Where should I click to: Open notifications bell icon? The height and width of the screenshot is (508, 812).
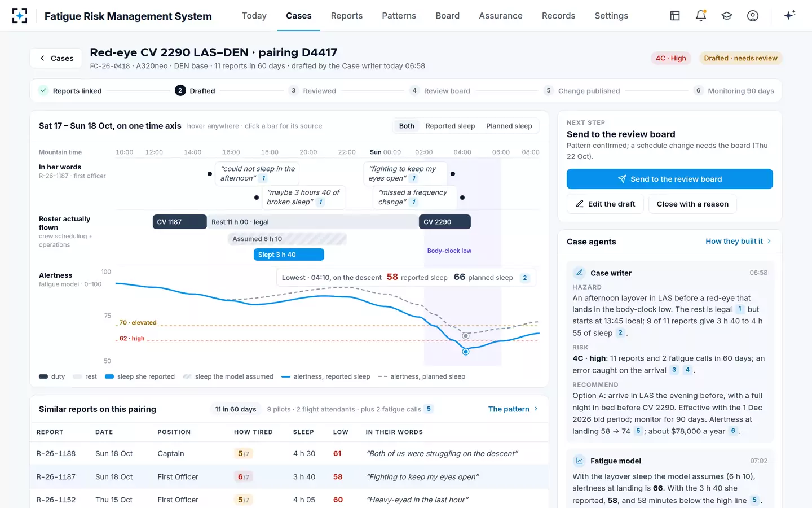(701, 16)
